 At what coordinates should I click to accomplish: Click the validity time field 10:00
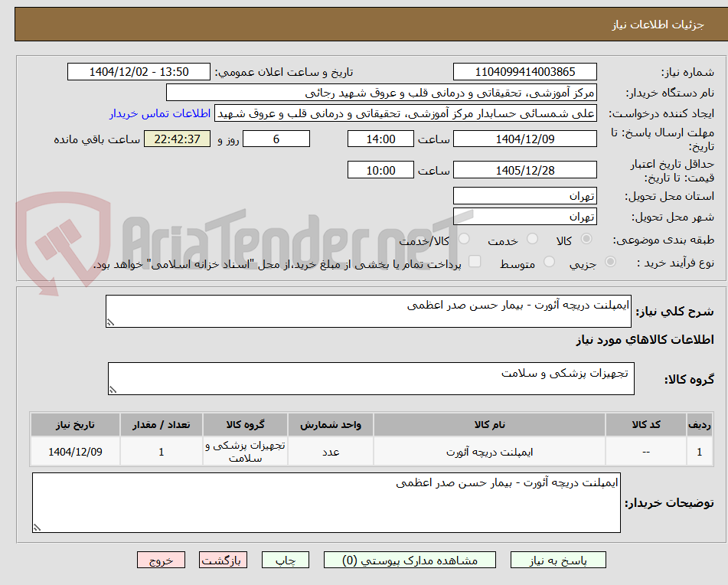coord(380,170)
